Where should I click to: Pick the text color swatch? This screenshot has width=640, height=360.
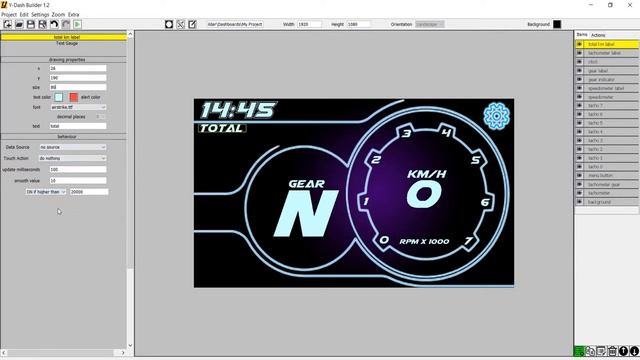click(x=59, y=97)
